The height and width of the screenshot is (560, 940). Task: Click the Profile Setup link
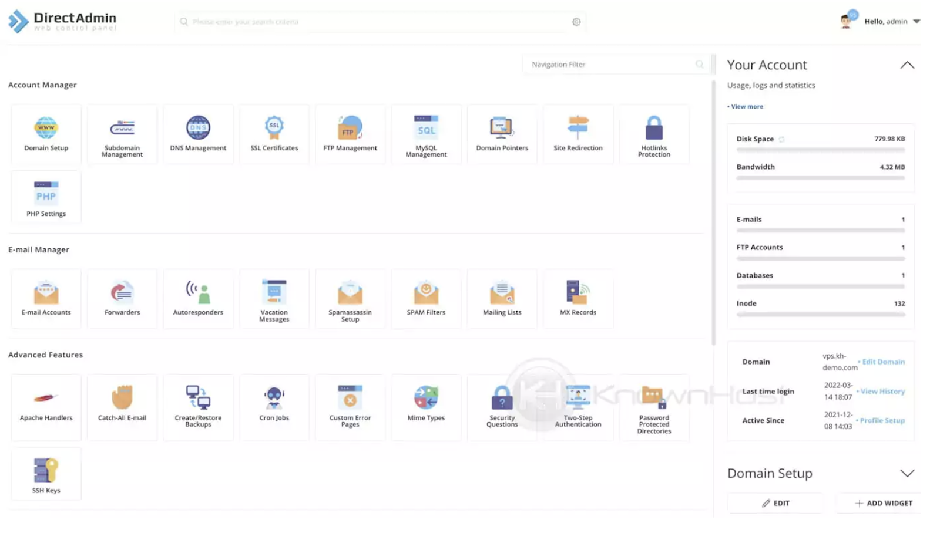pos(881,420)
